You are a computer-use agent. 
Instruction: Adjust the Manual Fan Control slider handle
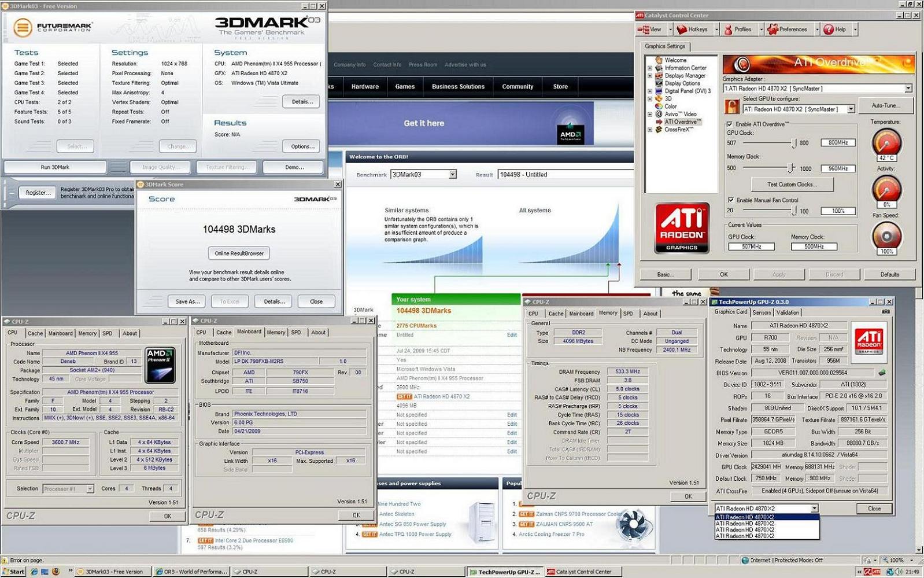click(794, 211)
